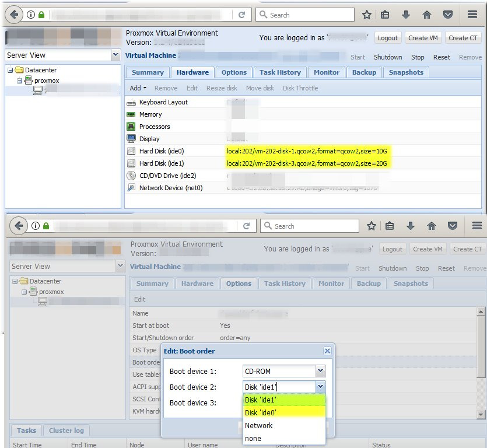Open the Backup tab in top window
The height and width of the screenshot is (448, 487).
[364, 72]
